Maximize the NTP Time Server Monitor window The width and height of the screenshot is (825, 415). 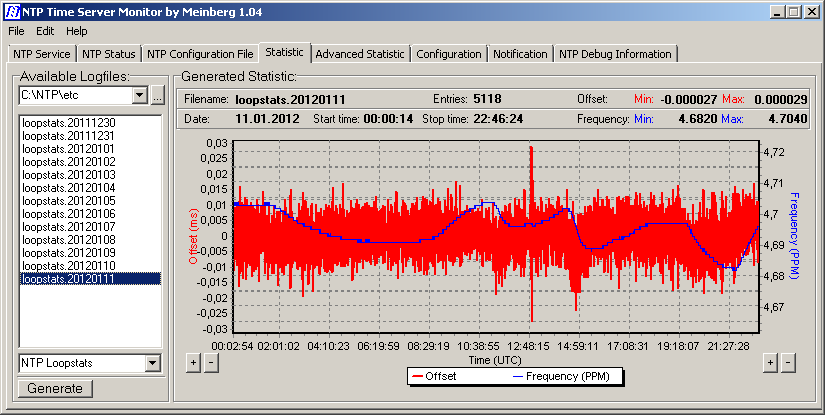[794, 11]
